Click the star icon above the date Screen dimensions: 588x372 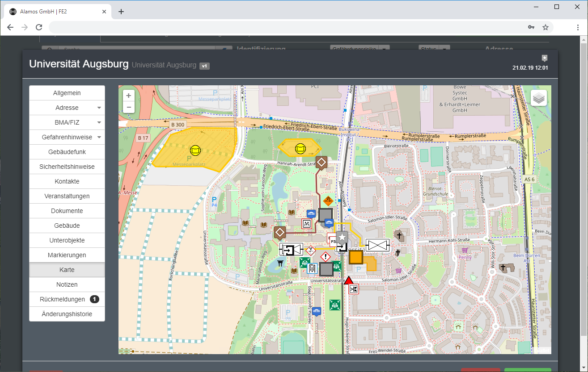click(x=544, y=58)
